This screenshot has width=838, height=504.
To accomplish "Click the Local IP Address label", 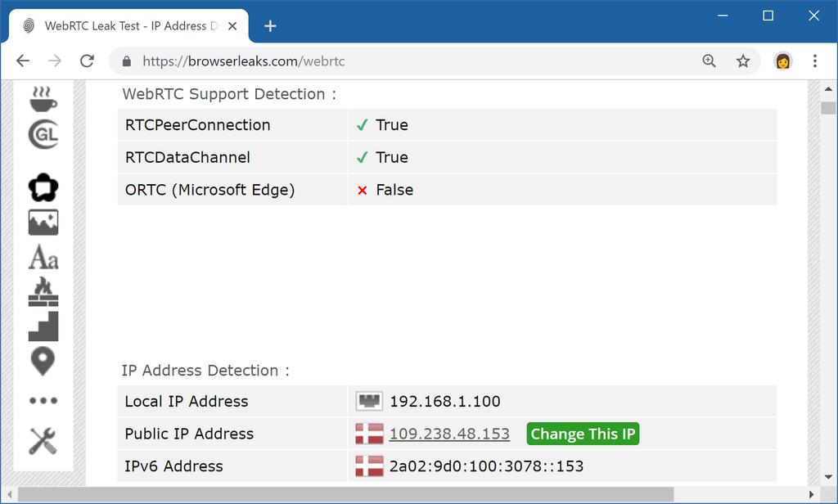I will 187,402.
